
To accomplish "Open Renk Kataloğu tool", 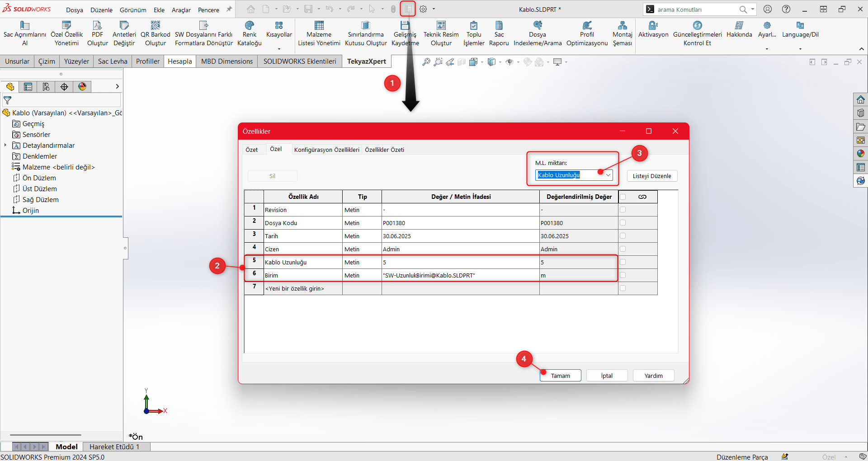I will (250, 33).
